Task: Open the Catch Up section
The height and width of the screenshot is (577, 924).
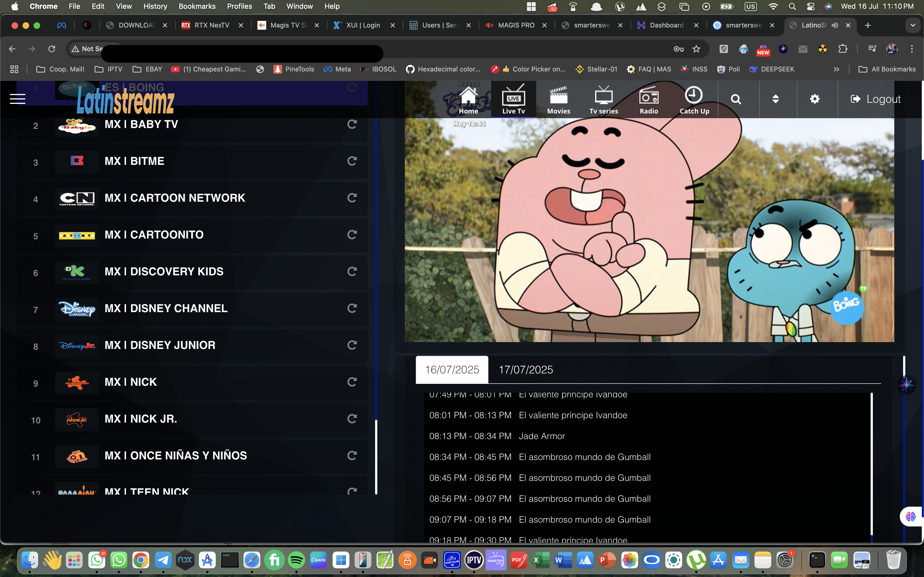Action: pos(694,98)
